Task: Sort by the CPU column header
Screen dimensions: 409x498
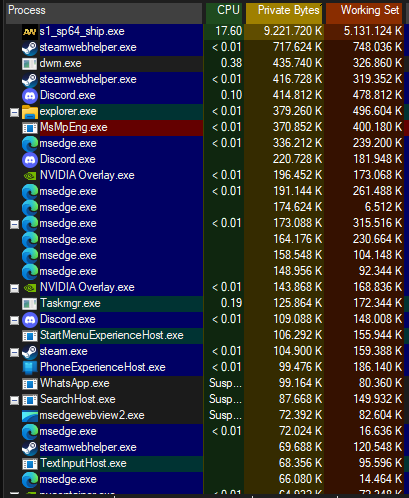Action: pos(224,13)
